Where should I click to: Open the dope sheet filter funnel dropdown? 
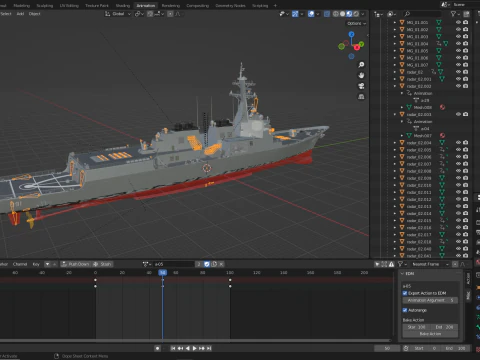click(402, 264)
